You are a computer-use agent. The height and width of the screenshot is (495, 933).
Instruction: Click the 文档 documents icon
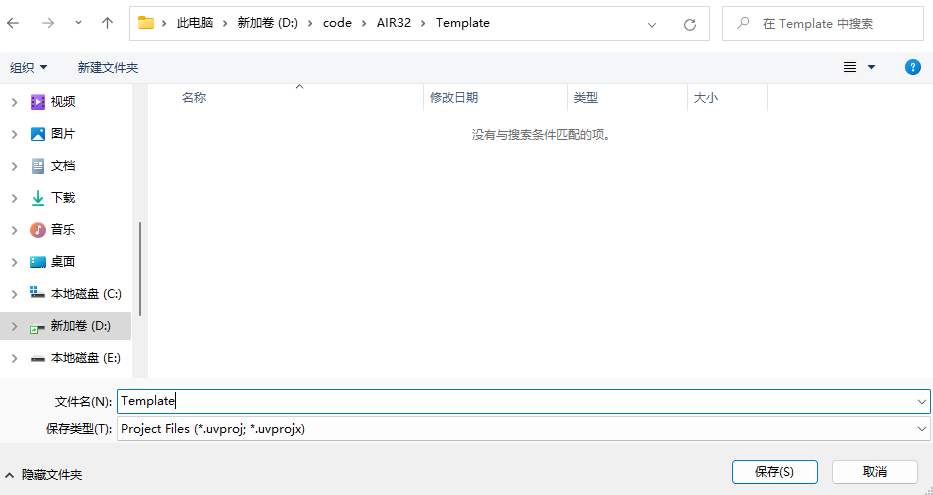(37, 166)
